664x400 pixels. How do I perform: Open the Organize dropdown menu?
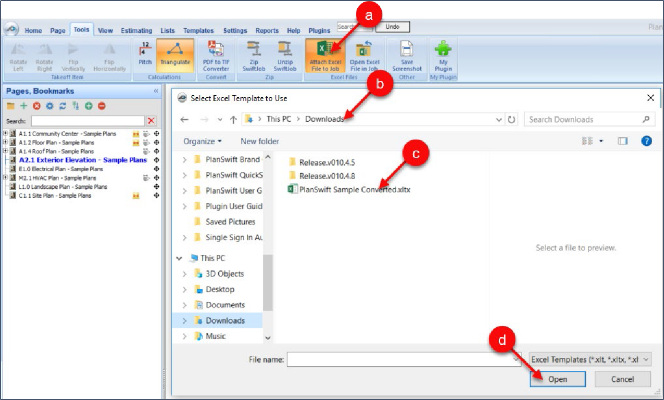pos(202,141)
